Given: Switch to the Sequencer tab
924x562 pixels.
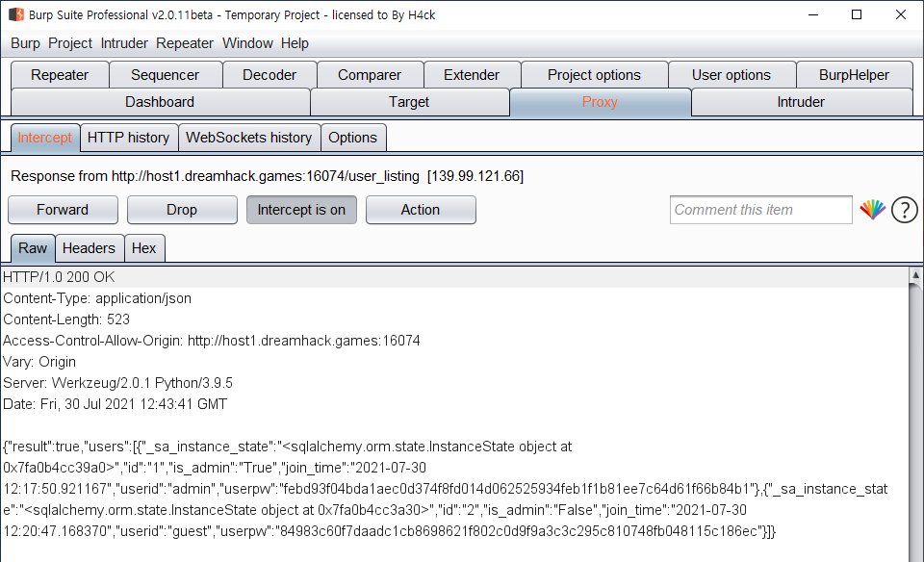Looking at the screenshot, I should 165,75.
